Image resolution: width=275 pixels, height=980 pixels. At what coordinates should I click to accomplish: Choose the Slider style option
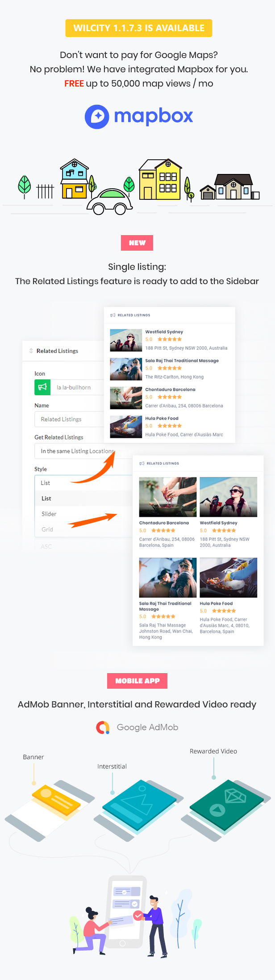[49, 514]
